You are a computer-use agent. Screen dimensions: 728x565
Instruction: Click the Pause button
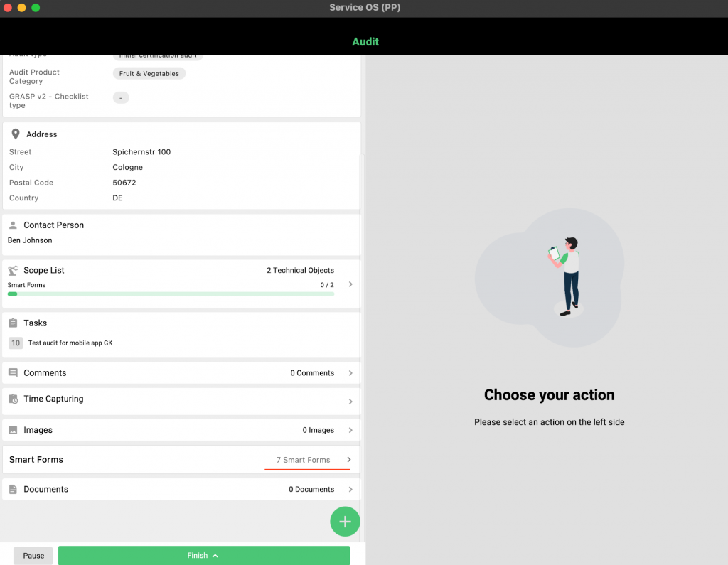point(33,556)
